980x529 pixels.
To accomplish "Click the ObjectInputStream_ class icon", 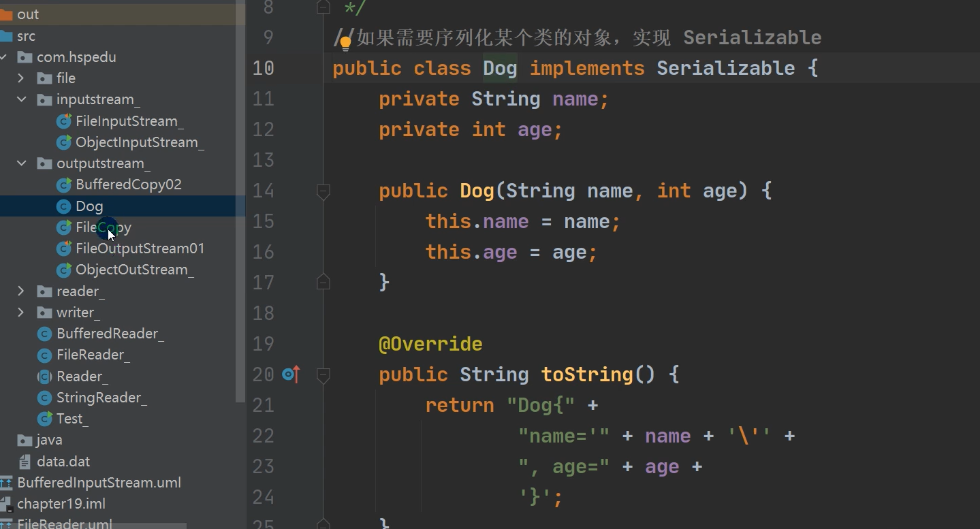I will click(x=64, y=142).
